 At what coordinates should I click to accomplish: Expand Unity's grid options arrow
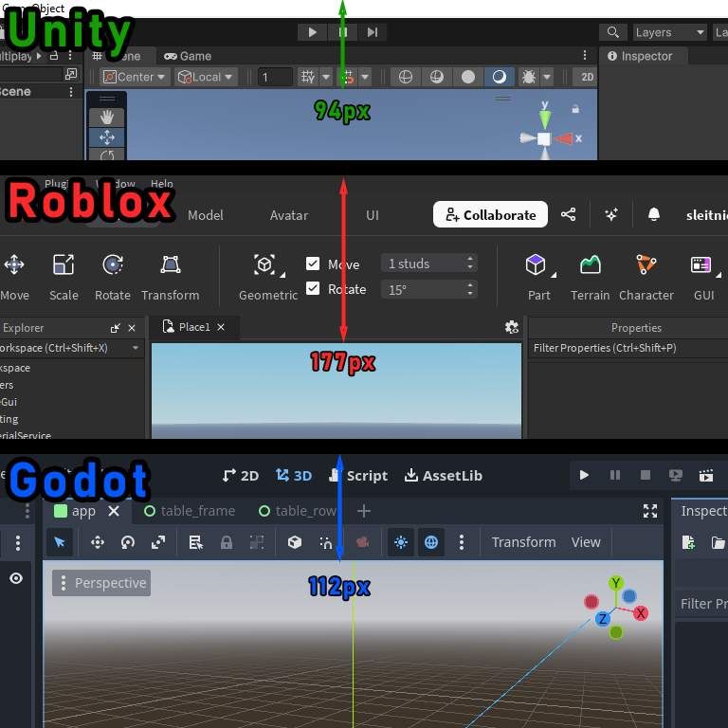coord(326,77)
